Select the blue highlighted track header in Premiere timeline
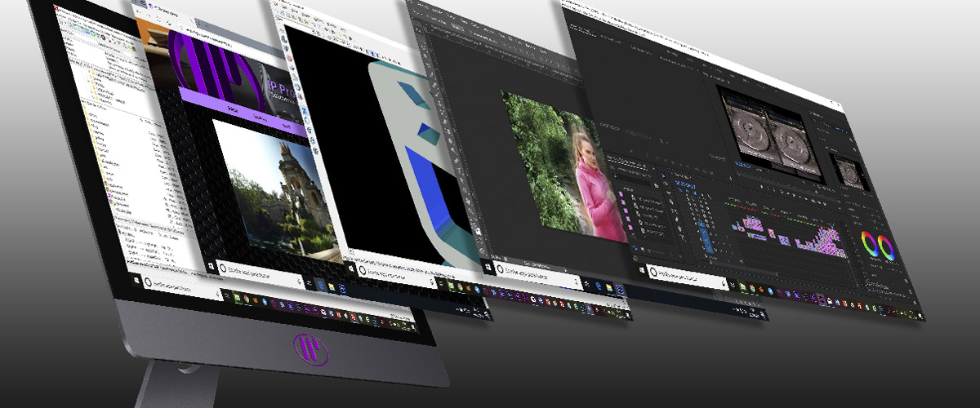The height and width of the screenshot is (408, 980). 707,239
